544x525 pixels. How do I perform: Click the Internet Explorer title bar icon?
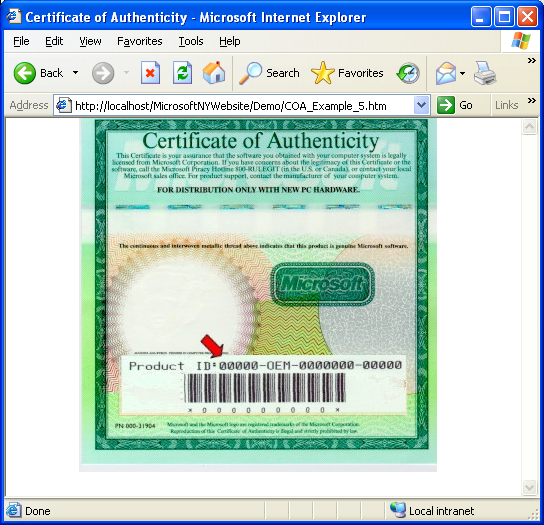coord(14,16)
